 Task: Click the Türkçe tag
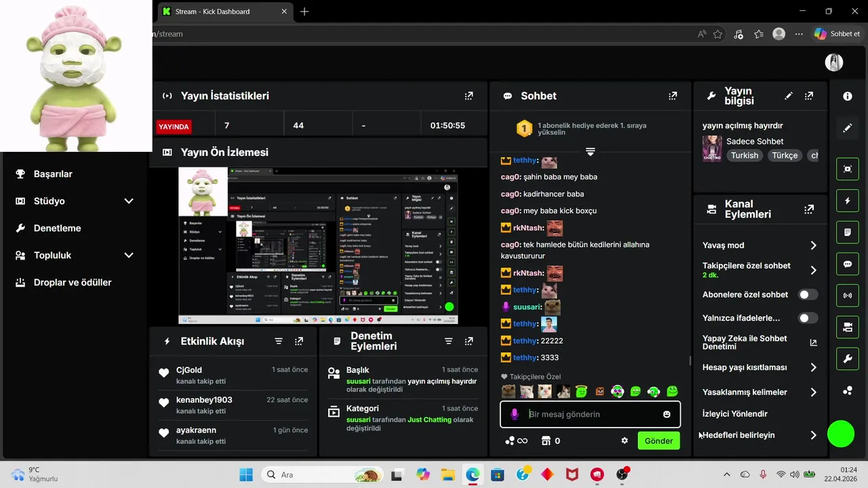point(785,155)
